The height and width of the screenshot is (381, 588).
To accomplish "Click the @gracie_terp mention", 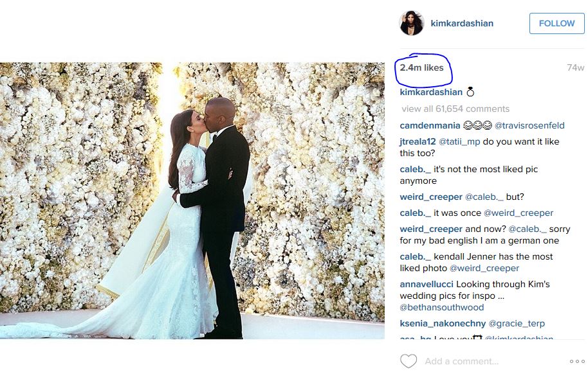I will (x=517, y=323).
